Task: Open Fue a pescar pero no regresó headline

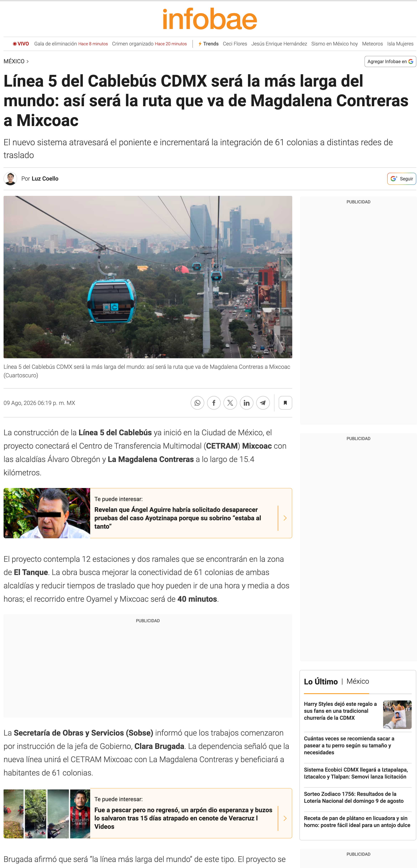Action: (x=183, y=818)
